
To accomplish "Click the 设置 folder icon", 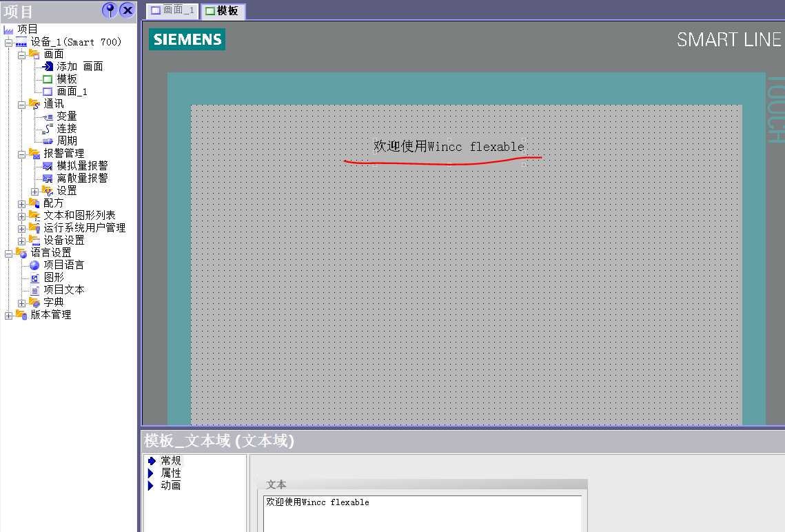I will [48, 191].
